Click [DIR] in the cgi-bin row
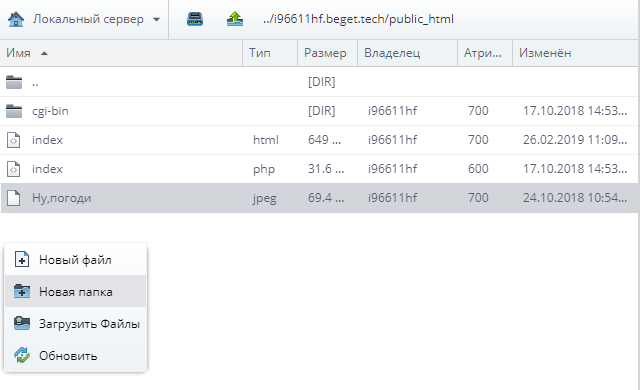This screenshot has height=390, width=640. coord(322,111)
